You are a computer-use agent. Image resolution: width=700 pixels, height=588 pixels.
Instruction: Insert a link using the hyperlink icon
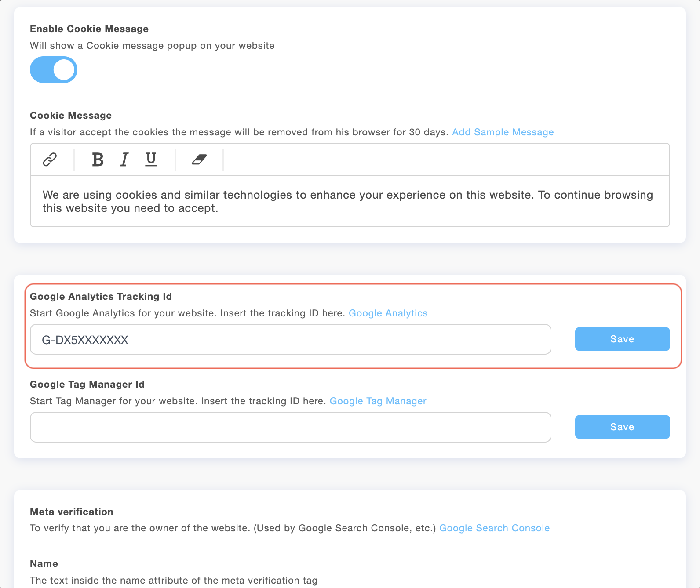(x=50, y=160)
